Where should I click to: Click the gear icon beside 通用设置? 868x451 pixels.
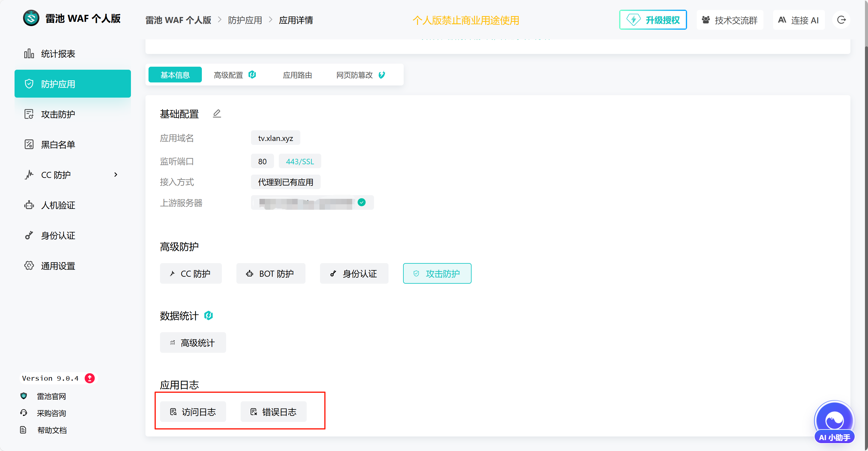[x=29, y=266]
